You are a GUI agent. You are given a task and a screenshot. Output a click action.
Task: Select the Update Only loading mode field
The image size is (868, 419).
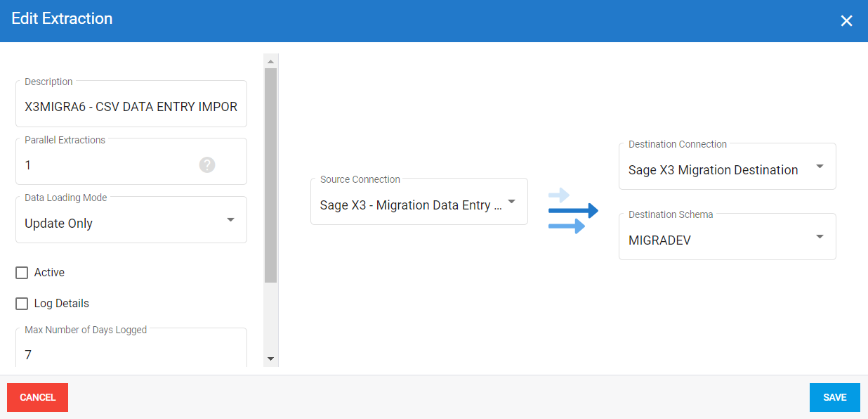pyautogui.click(x=119, y=224)
